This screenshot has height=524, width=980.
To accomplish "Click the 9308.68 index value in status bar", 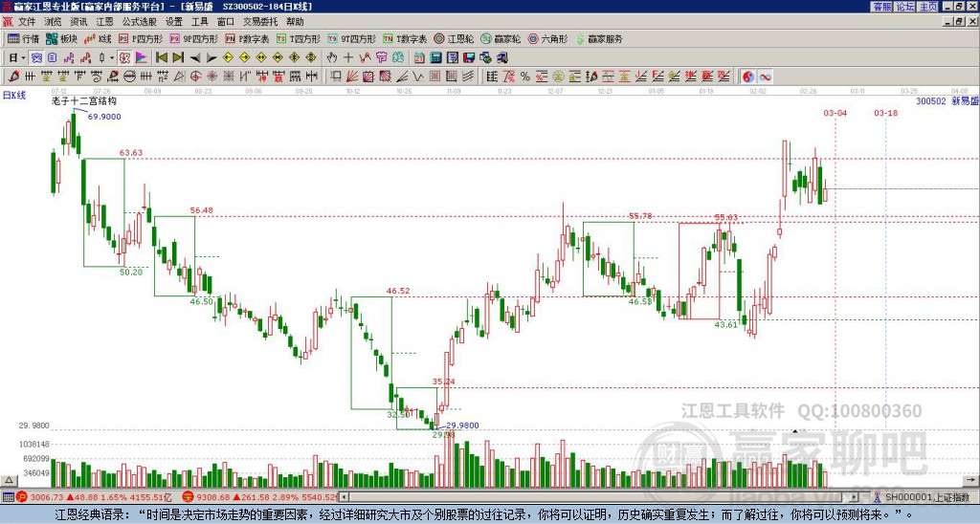I will pyautogui.click(x=212, y=497).
